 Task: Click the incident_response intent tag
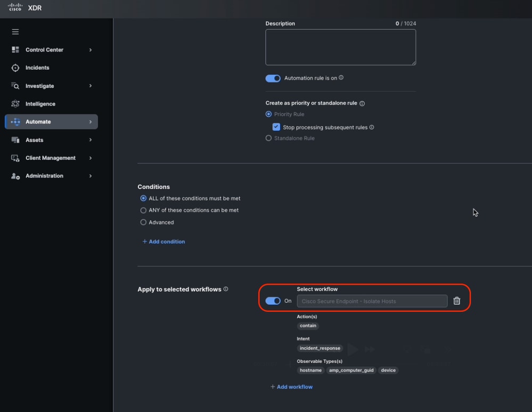pos(320,348)
